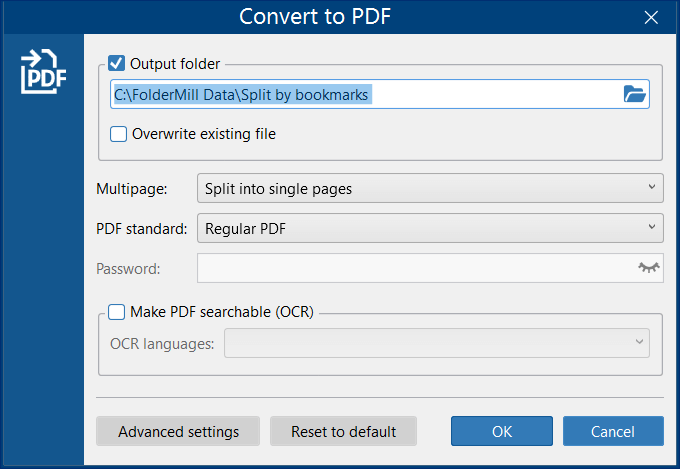
Task: Uncheck the Output folder checkbox
Action: click(116, 63)
